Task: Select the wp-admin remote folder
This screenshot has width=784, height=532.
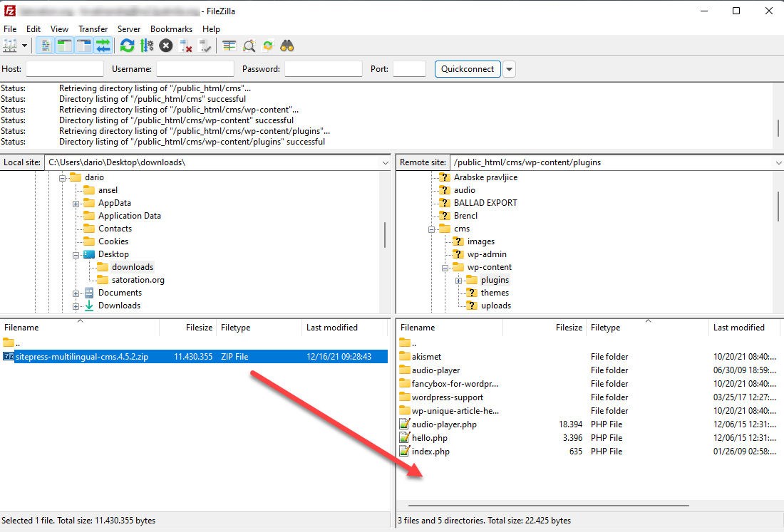Action: coord(487,254)
